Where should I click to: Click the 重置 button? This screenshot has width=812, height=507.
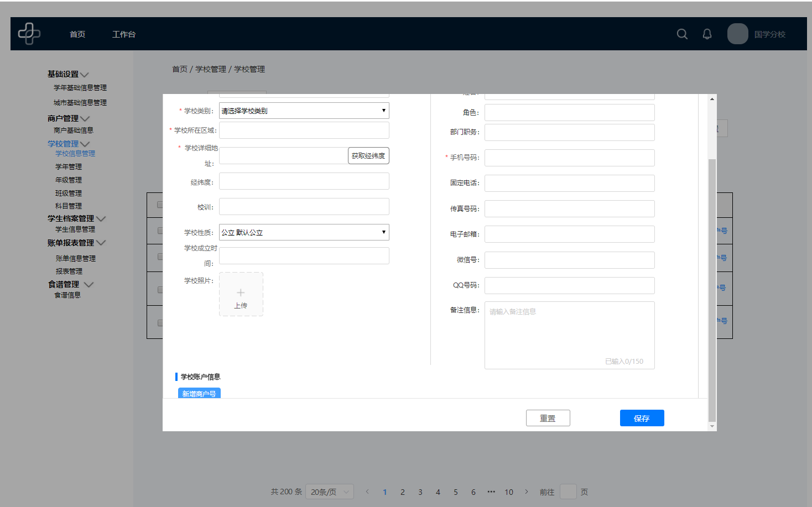[548, 418]
